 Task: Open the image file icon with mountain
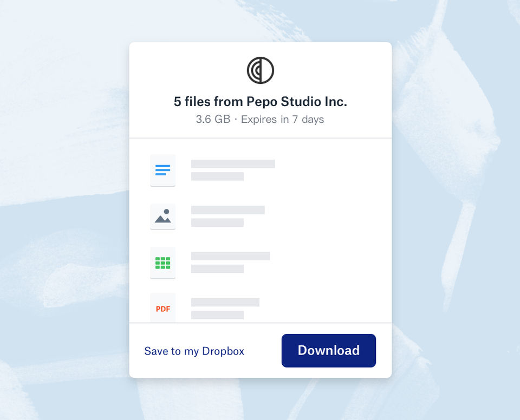tap(162, 216)
